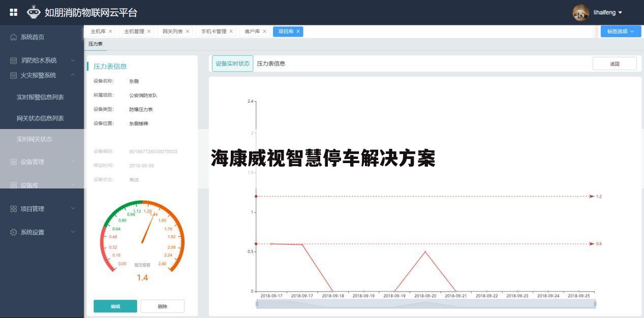Click the device code 901867726030070033
The image size is (644, 318).
(x=153, y=151)
